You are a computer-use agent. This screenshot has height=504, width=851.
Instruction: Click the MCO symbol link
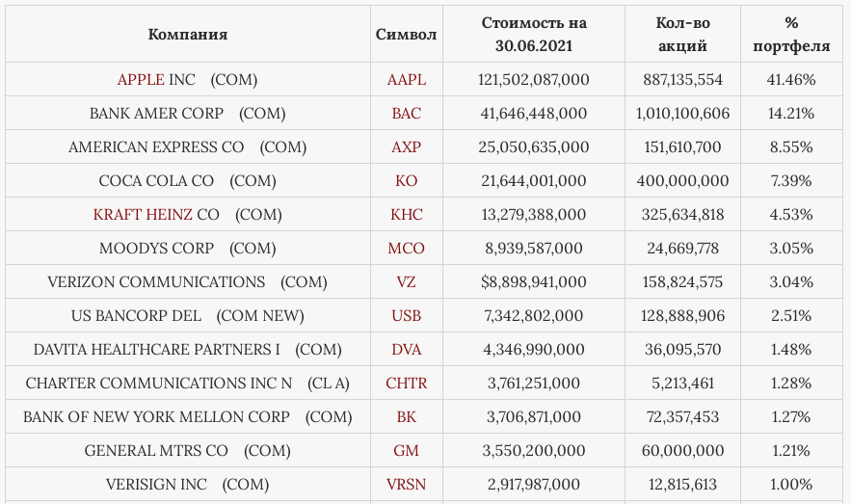(406, 248)
